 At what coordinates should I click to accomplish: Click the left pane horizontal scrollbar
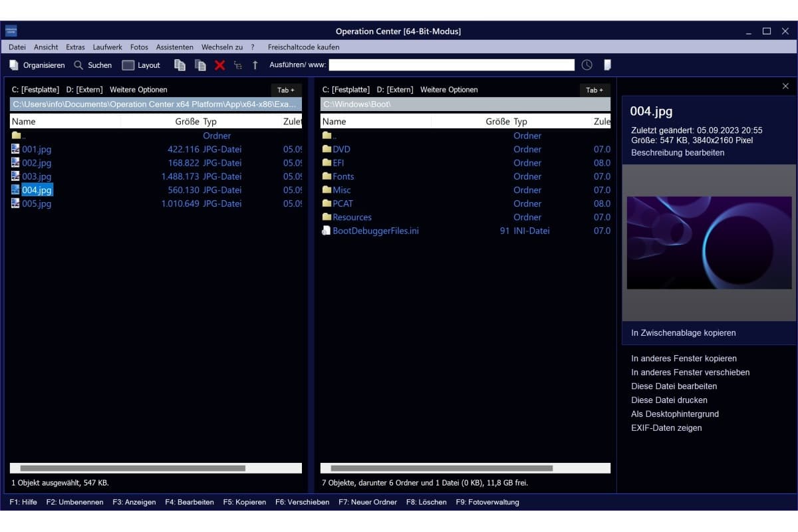133,468
